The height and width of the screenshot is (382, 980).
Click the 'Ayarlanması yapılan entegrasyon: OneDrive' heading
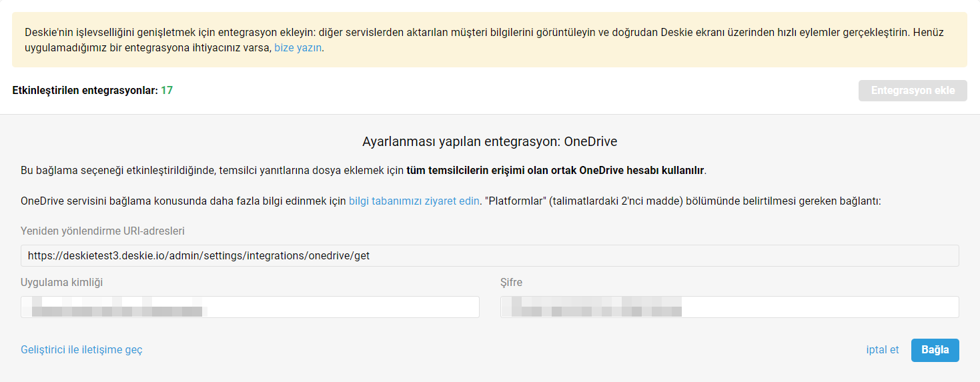pyautogui.click(x=490, y=141)
